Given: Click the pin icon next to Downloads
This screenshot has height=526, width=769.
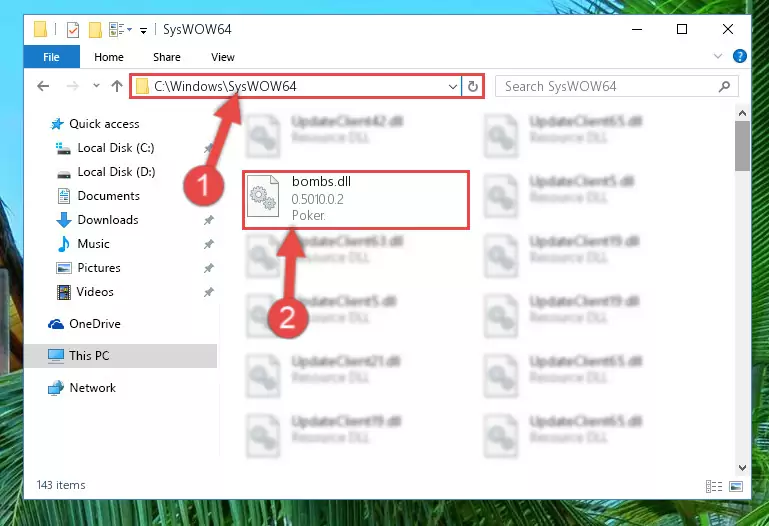Looking at the screenshot, I should point(208,220).
